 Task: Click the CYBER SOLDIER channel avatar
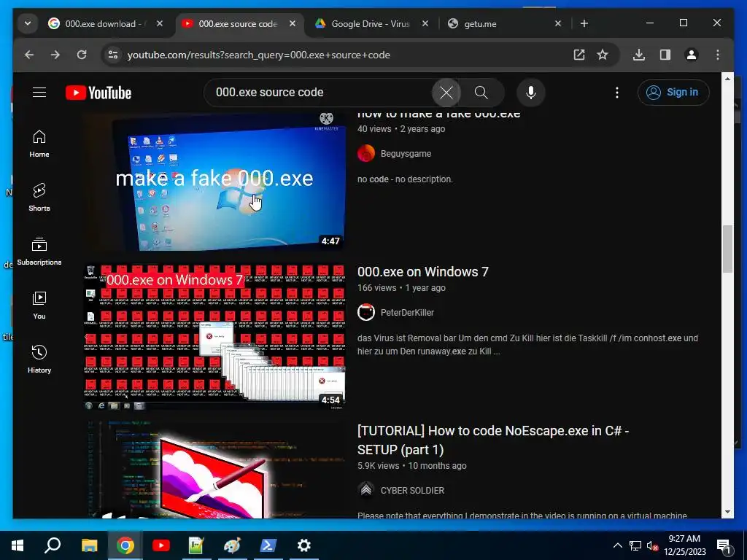[366, 490]
